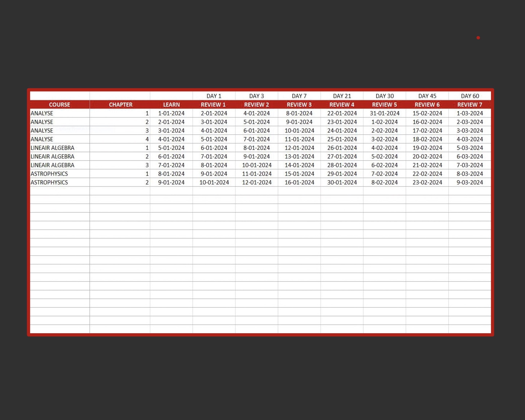Image resolution: width=525 pixels, height=420 pixels.
Task: Click the REVIEW 7 header cell
Action: 469,104
